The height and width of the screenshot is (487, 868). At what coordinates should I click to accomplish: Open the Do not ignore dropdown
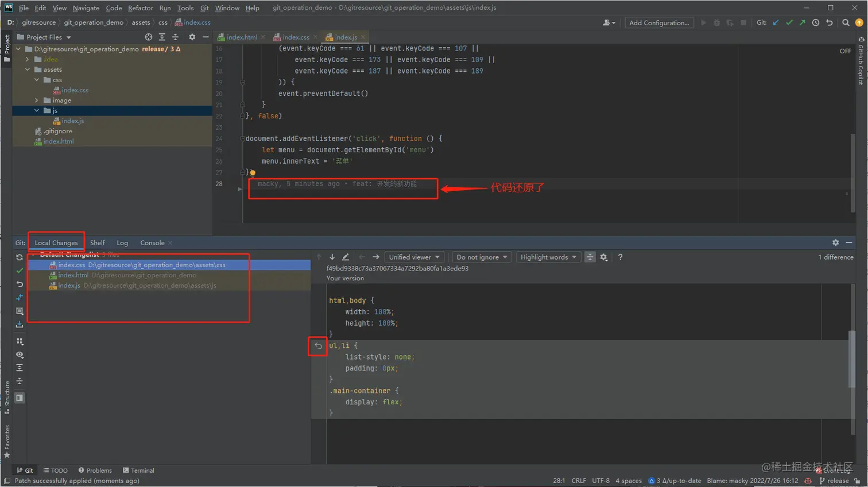[x=482, y=257]
